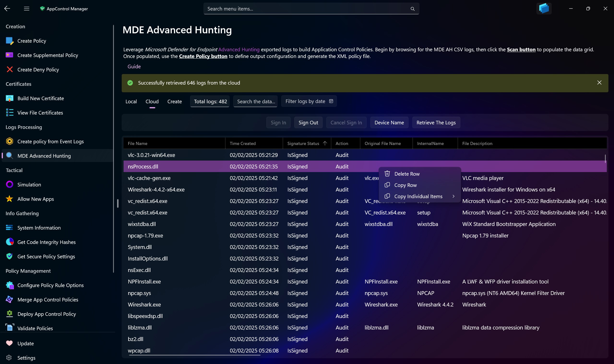This screenshot has width=614, height=364.
Task: Click the sidebar vertical scrollbar
Action: 113,148
